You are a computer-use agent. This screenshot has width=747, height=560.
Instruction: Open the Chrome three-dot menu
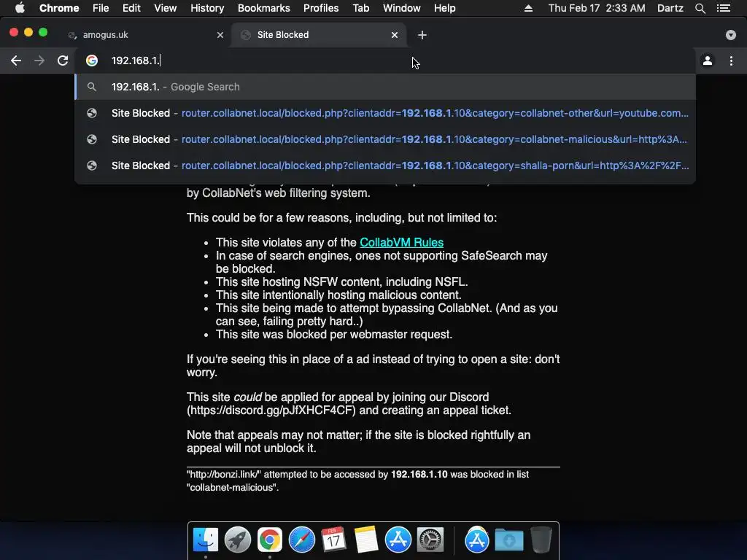coord(731,61)
